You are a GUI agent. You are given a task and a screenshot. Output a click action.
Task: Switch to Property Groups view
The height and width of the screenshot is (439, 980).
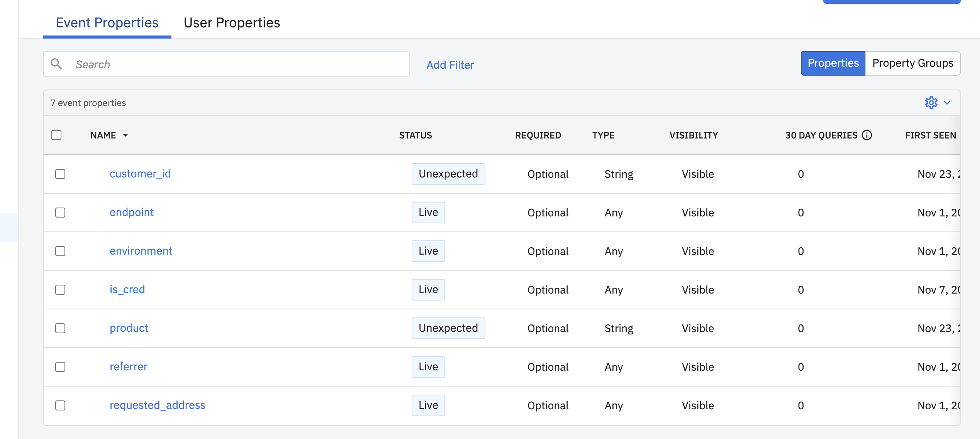tap(912, 63)
